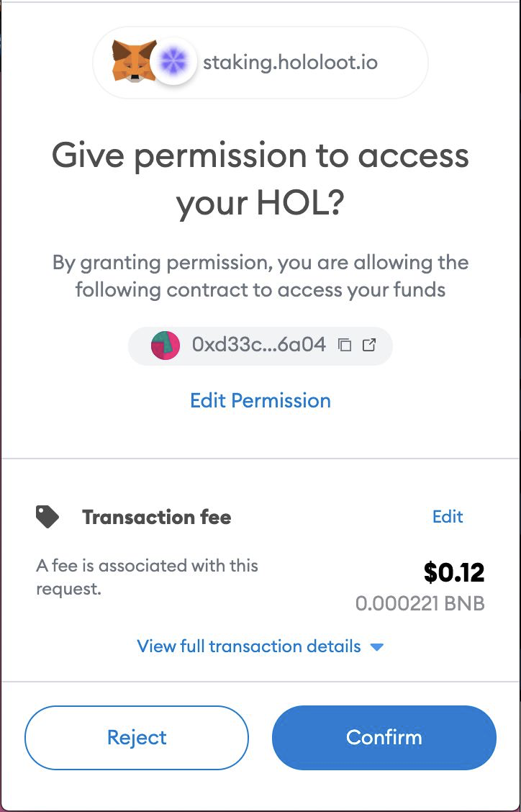Click the MetaMask fox logo
Image resolution: width=521 pixels, height=812 pixels.
pos(133,62)
